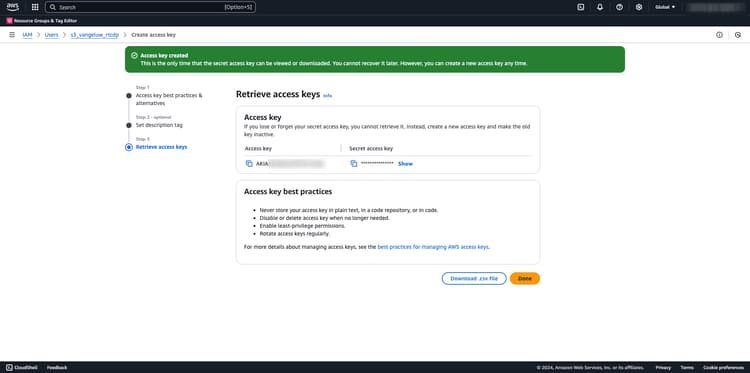Screen dimensions: 750x373
Task: Toggle the hamburger side navigation menu
Action: tap(12, 35)
